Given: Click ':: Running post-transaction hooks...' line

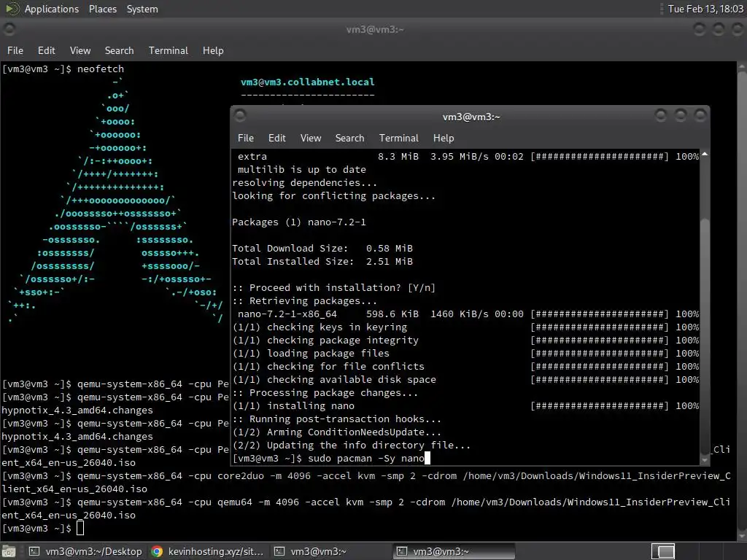Looking at the screenshot, I should point(336,419).
